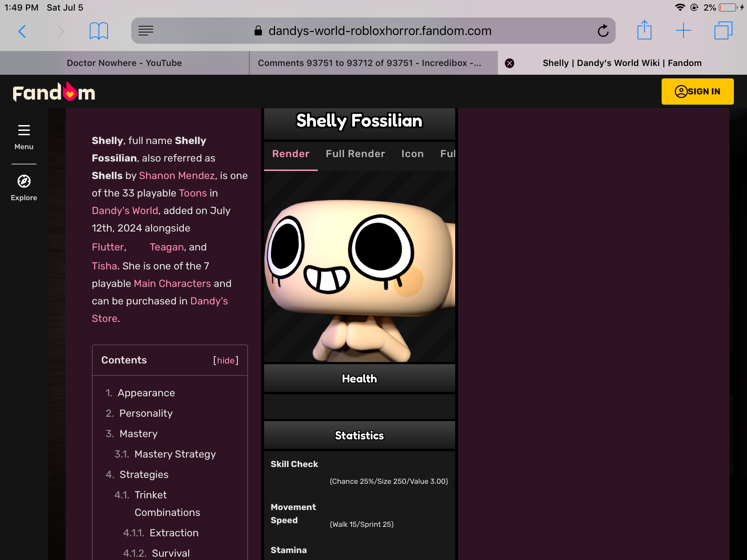The height and width of the screenshot is (560, 747).
Task: Switch to Doctor Nowhere YouTube tab
Action: click(x=124, y=63)
